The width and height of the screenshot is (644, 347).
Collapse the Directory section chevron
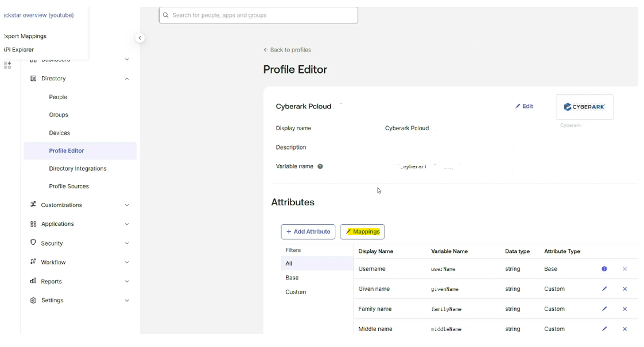[x=127, y=79]
